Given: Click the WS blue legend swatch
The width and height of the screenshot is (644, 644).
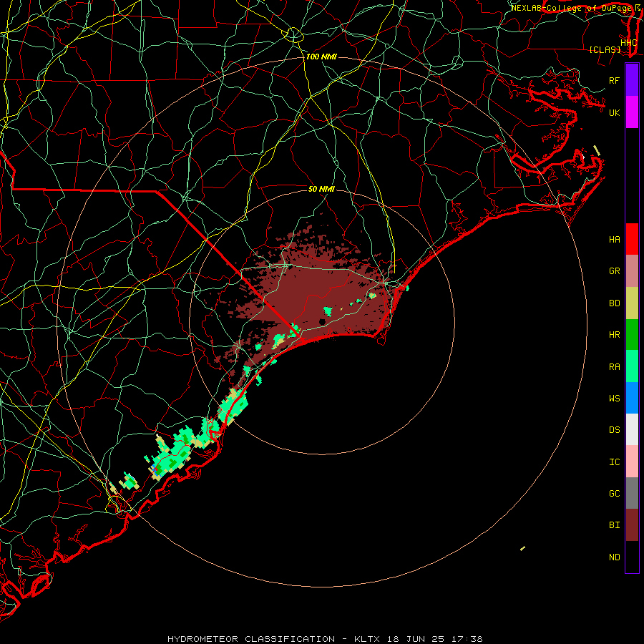Looking at the screenshot, I should click(x=632, y=398).
